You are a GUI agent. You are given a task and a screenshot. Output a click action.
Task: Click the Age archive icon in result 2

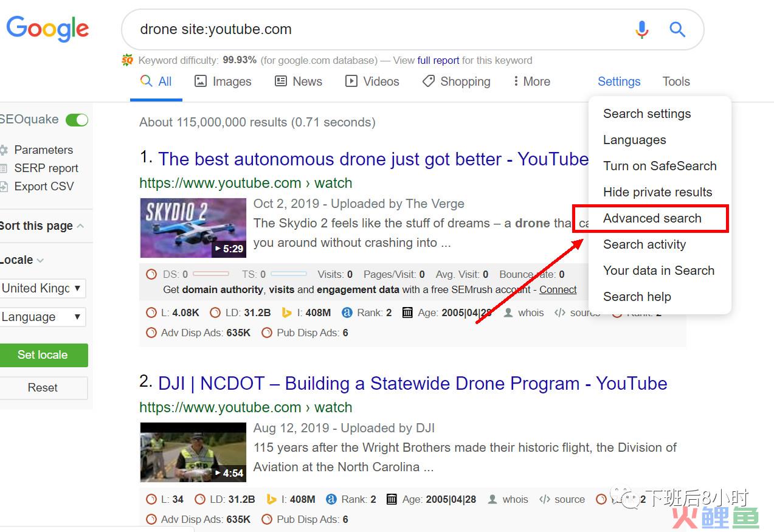click(392, 499)
